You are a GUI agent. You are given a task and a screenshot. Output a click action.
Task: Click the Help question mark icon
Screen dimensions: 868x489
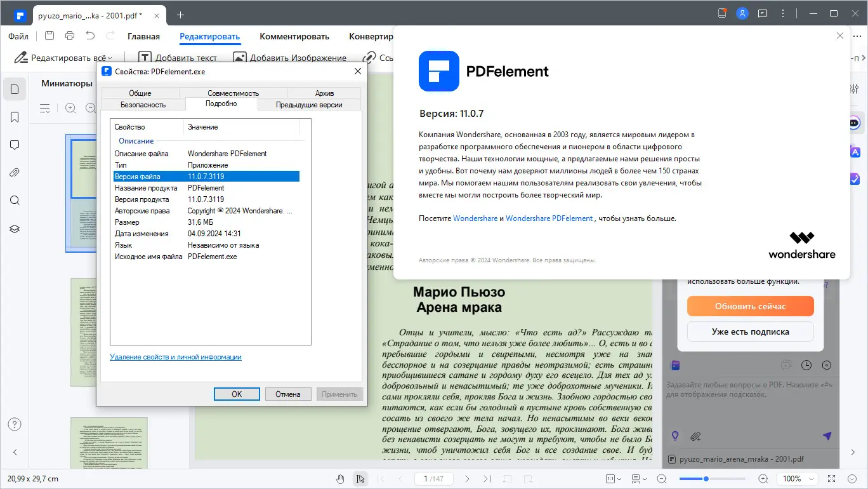(15, 424)
